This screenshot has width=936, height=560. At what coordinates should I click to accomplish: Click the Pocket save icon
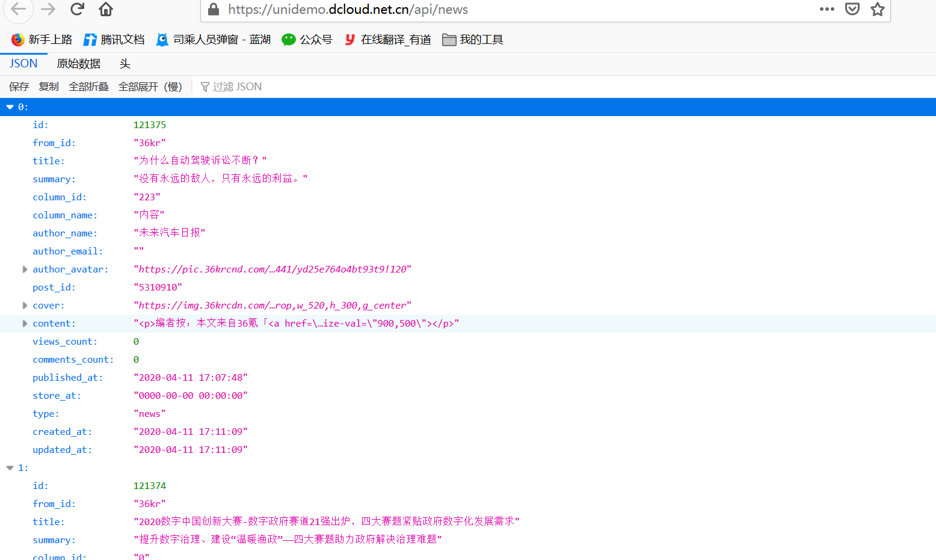(852, 9)
